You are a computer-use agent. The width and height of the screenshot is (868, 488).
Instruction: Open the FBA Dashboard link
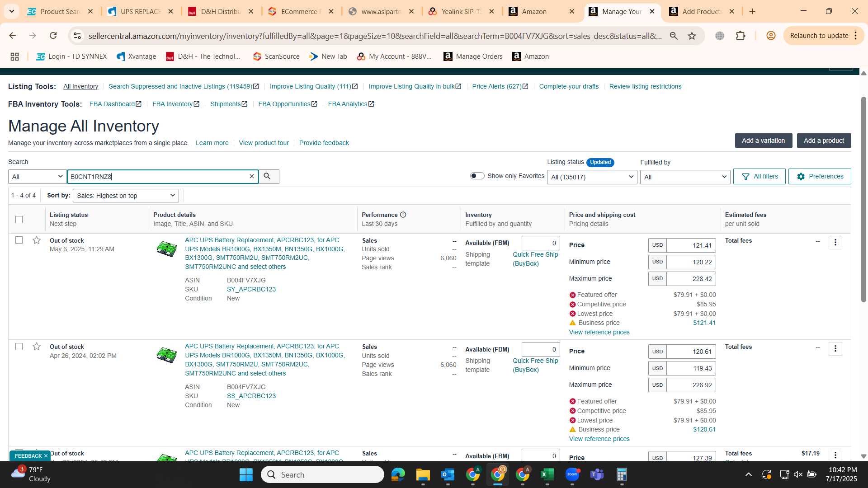(115, 104)
